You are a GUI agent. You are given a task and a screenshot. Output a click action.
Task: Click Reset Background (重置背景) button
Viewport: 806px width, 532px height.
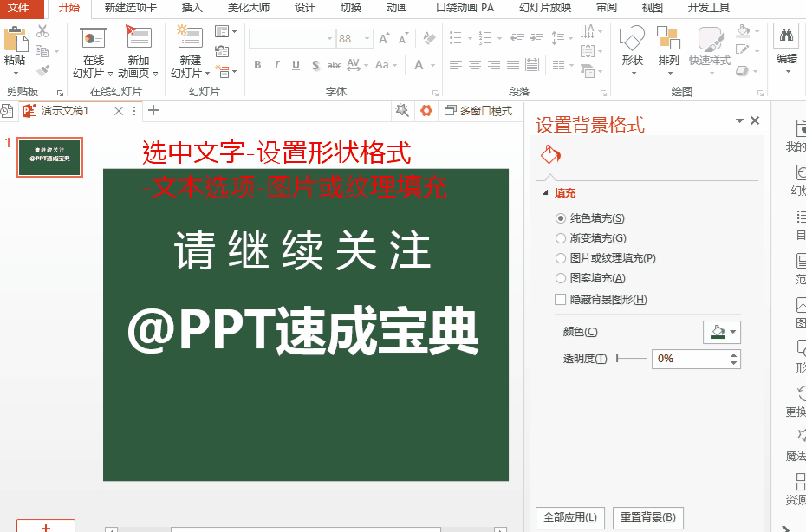pyautogui.click(x=647, y=517)
